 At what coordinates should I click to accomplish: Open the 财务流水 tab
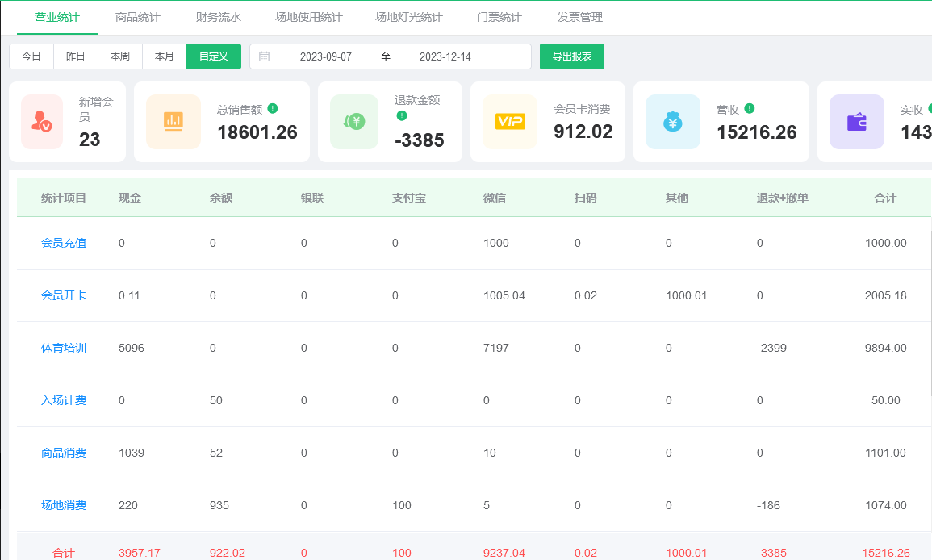point(219,17)
